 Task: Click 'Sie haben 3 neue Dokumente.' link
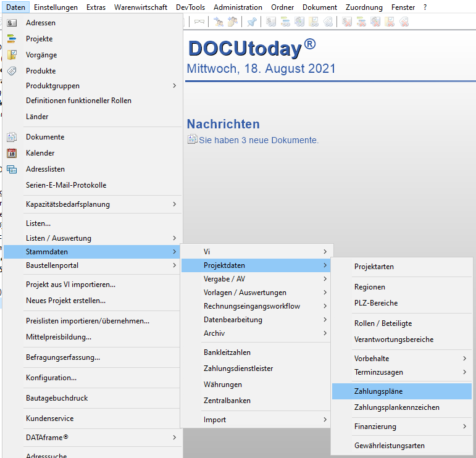click(259, 140)
